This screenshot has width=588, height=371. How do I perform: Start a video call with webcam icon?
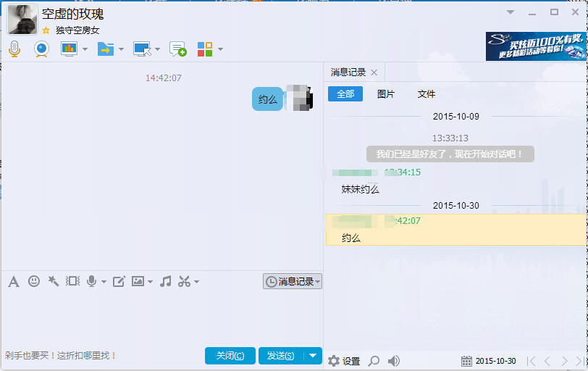[x=42, y=49]
